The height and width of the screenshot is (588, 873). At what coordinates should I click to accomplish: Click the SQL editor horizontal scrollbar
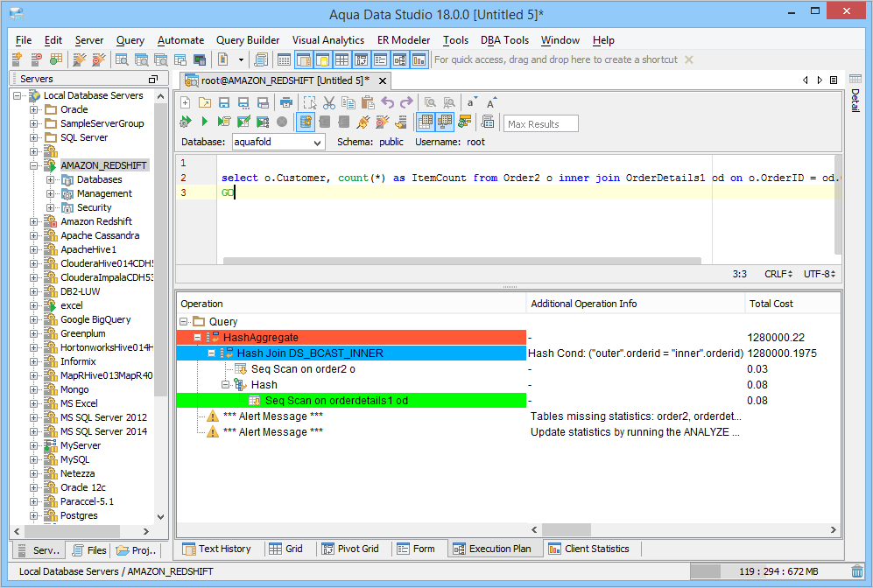coord(462,261)
